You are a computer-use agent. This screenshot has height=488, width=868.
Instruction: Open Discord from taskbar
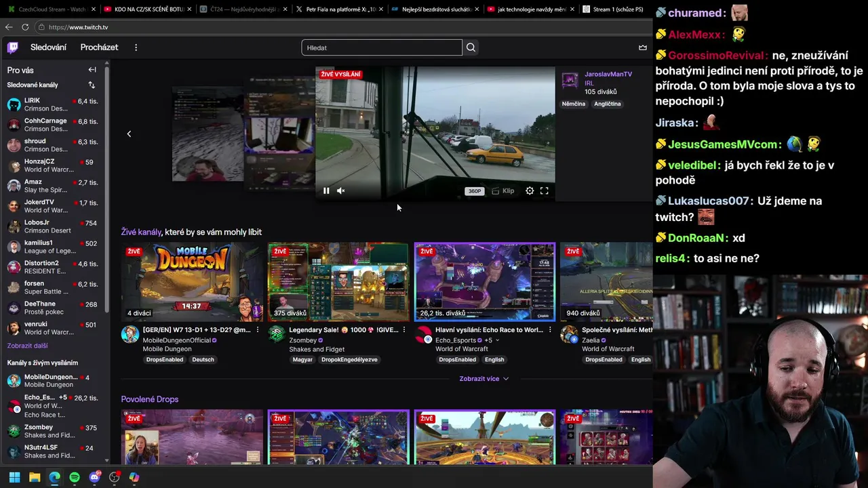point(94,477)
